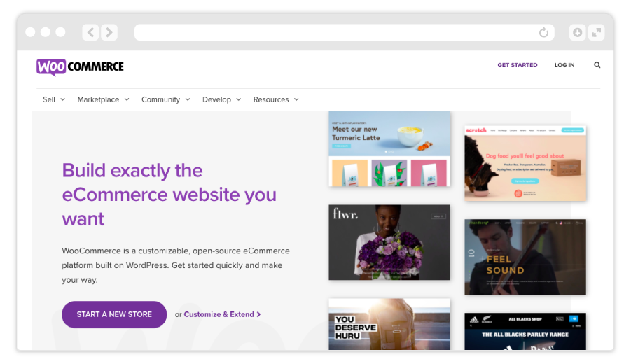Open the flwr flower shop thumbnail

coord(389,242)
